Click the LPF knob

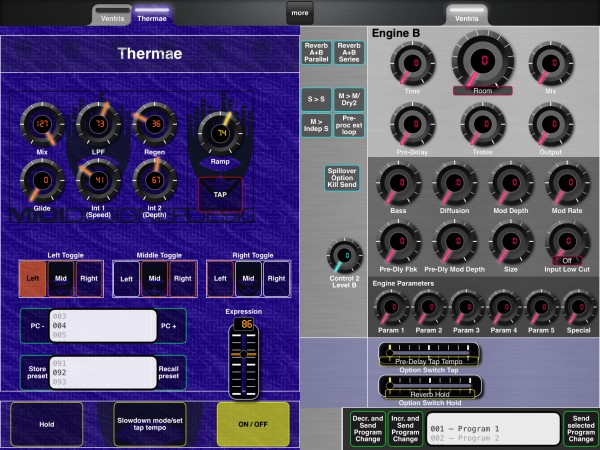click(x=98, y=124)
